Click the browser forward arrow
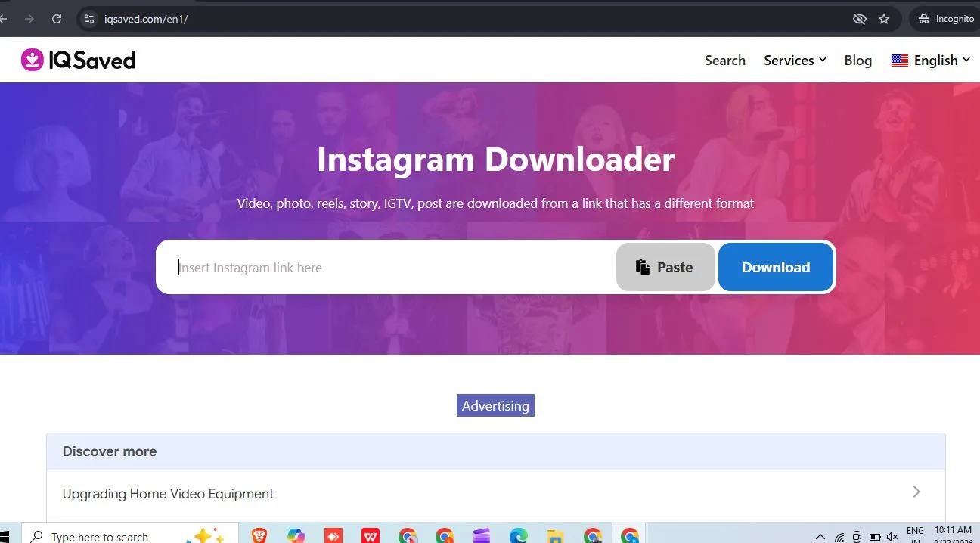 29,19
